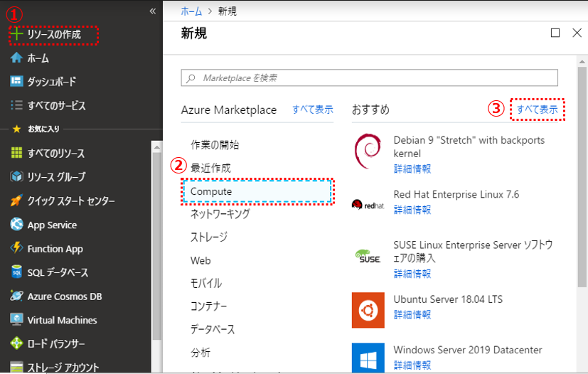Select 最近作成 category

(x=210, y=168)
